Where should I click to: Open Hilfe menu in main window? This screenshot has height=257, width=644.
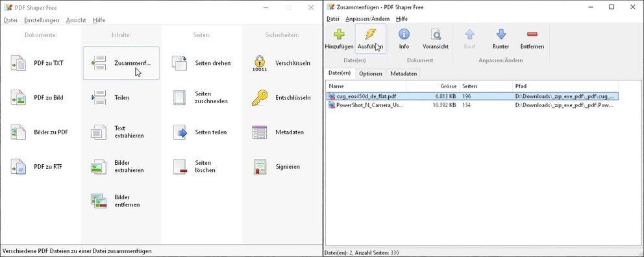click(99, 20)
